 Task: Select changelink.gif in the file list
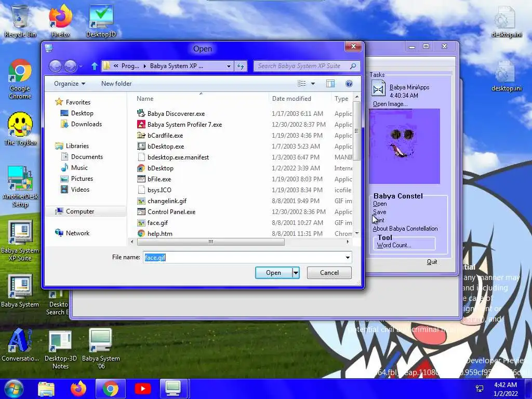[x=167, y=201]
